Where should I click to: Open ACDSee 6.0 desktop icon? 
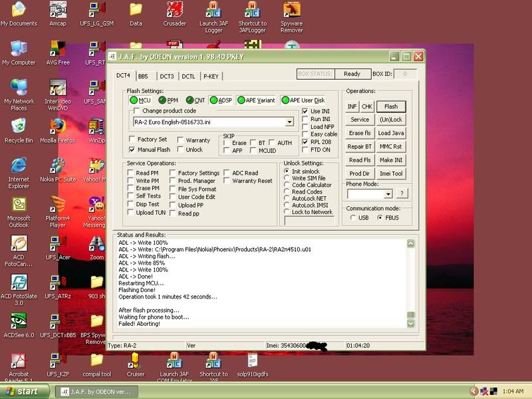(x=19, y=325)
